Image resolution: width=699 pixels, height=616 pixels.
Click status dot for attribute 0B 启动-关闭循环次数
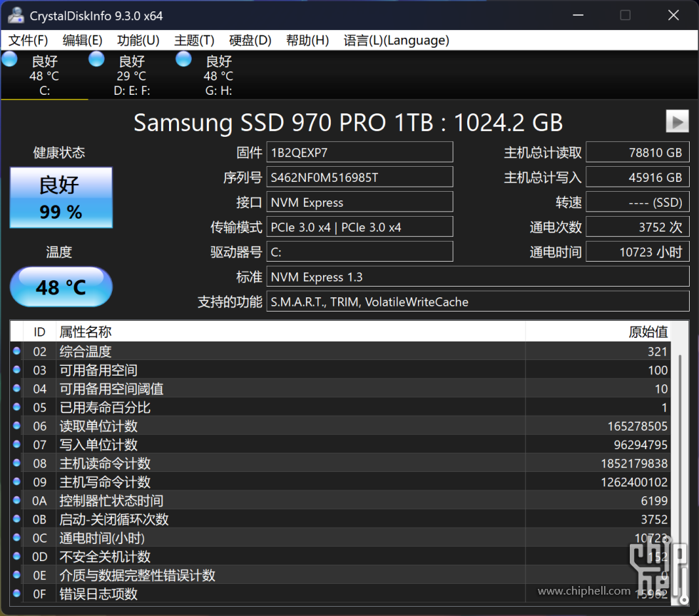[x=16, y=519]
